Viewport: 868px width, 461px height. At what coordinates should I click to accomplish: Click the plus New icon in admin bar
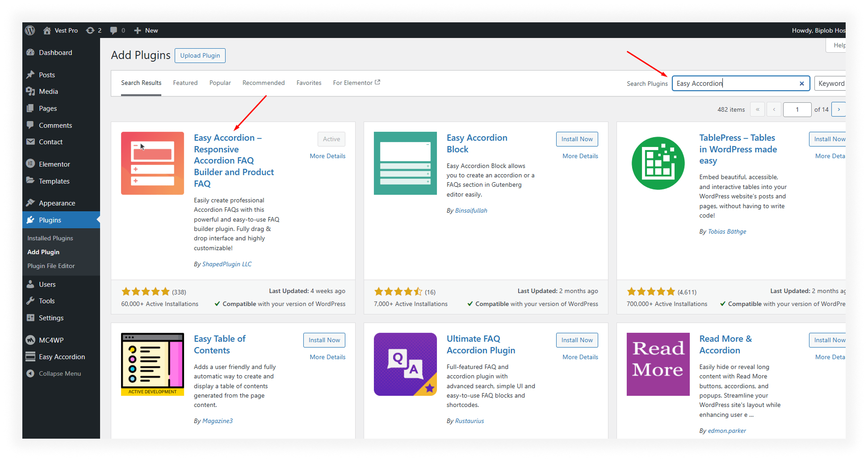[138, 30]
